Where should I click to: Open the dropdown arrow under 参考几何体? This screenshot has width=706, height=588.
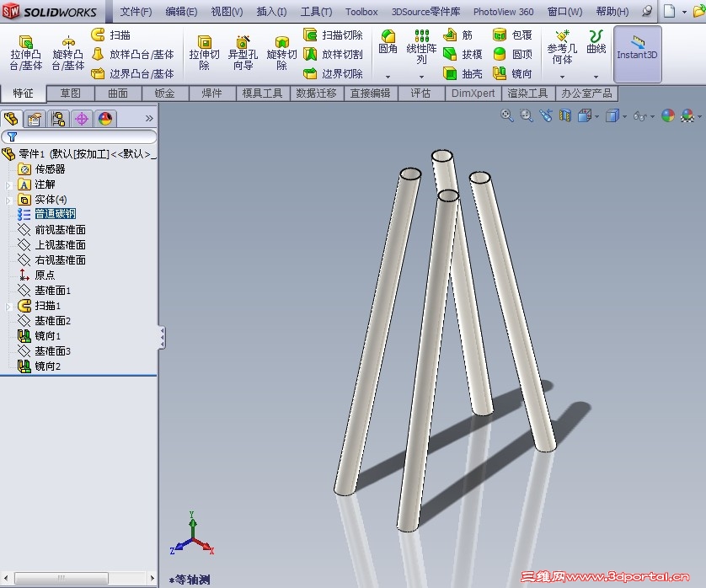[562, 77]
